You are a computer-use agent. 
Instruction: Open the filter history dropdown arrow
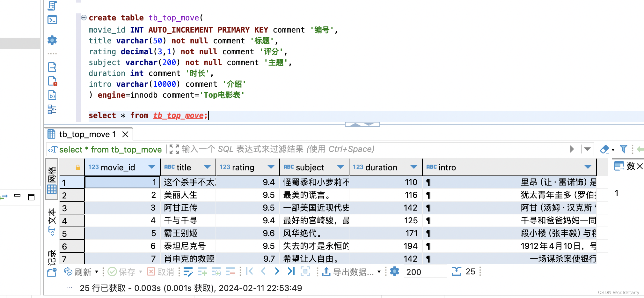(588, 149)
